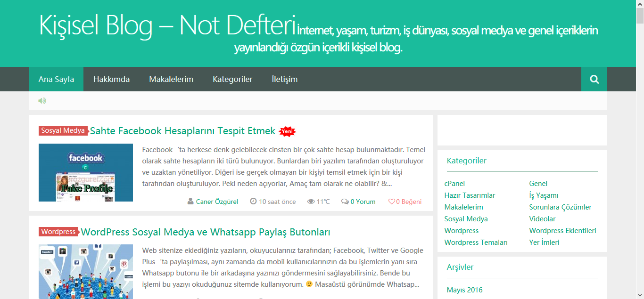Click the author person icon beside Caner Özgürel
Image resolution: width=644 pixels, height=299 pixels.
coord(190,202)
